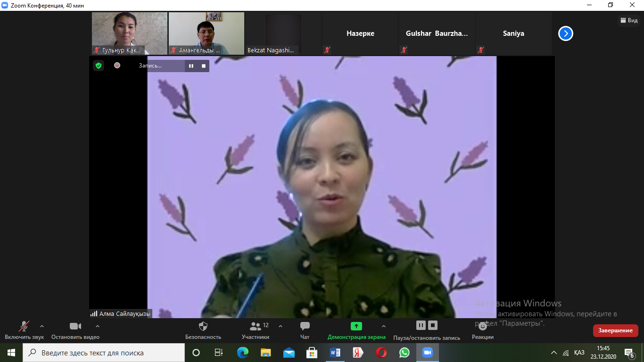Open video options arrow beside Остановить видео
644x362 pixels.
click(98, 326)
